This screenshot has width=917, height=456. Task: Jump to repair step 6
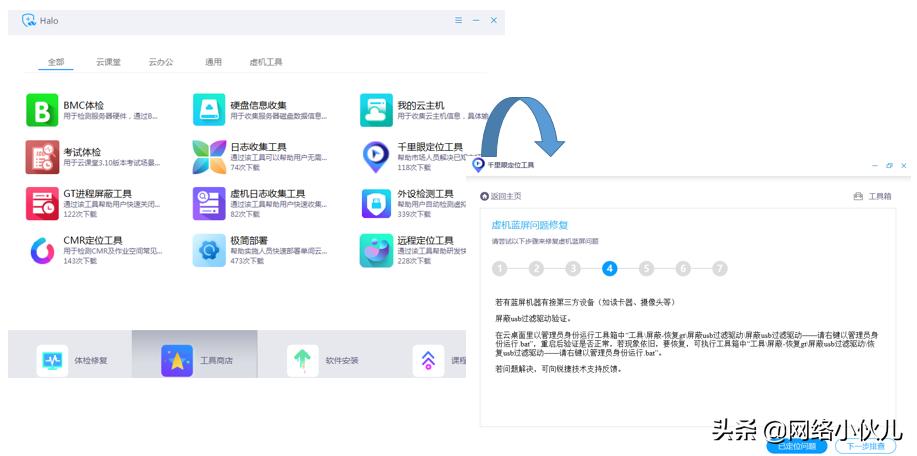(x=683, y=269)
